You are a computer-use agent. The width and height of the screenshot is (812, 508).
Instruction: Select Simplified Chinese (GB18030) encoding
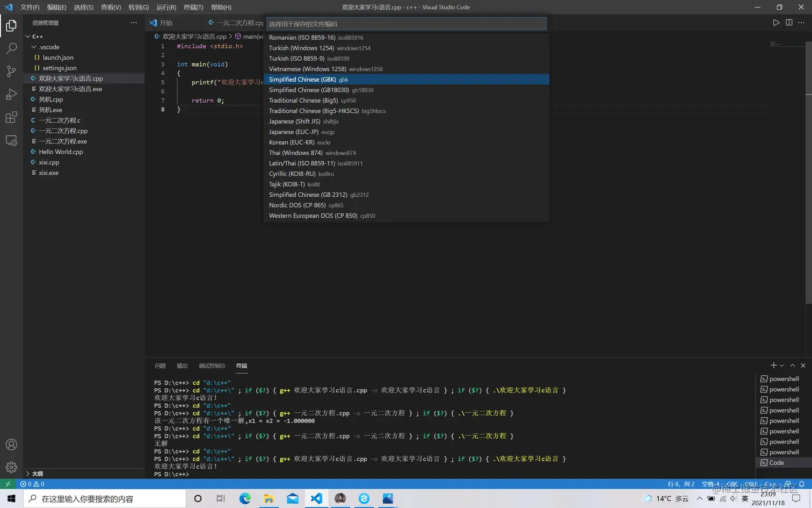pyautogui.click(x=309, y=90)
